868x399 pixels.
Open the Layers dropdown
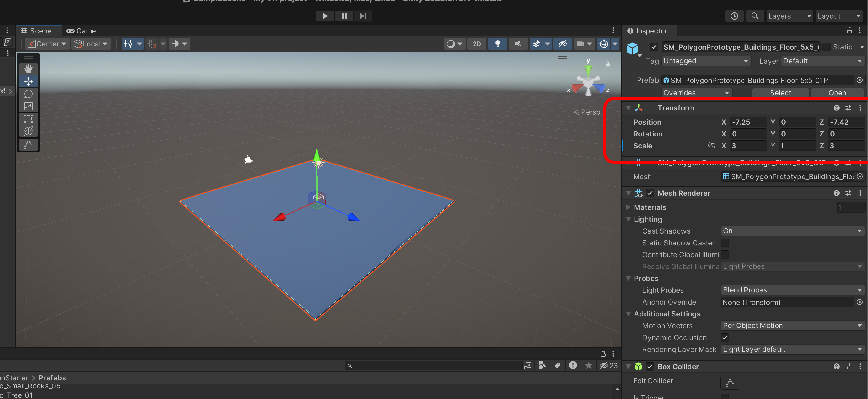tap(789, 16)
